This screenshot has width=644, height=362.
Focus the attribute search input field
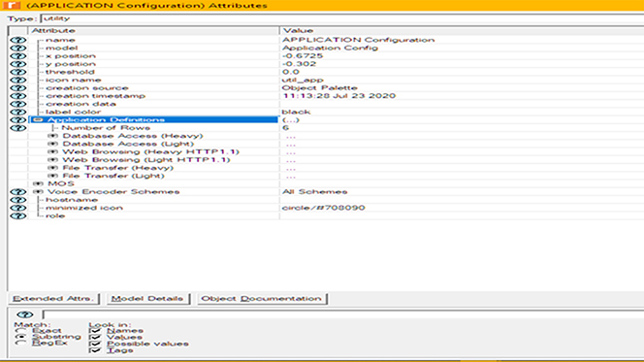(343, 314)
